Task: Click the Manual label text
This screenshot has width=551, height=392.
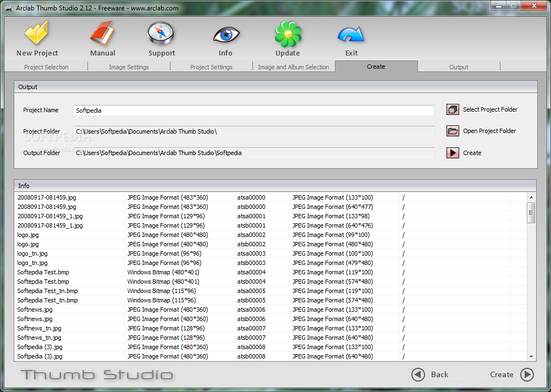Action: (x=103, y=53)
